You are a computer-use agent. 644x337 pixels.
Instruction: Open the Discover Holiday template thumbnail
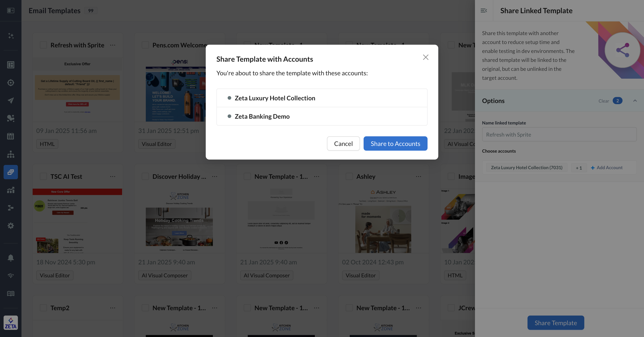coord(179,221)
